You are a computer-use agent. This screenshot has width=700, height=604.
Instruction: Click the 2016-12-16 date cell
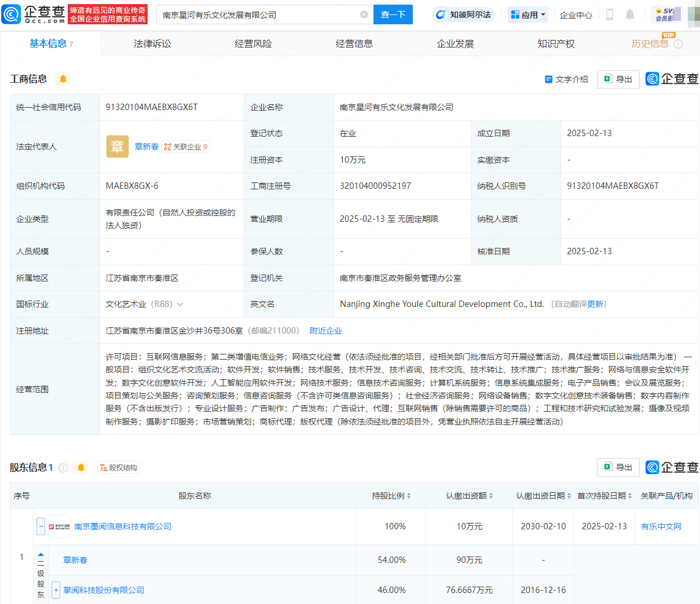coord(543,590)
